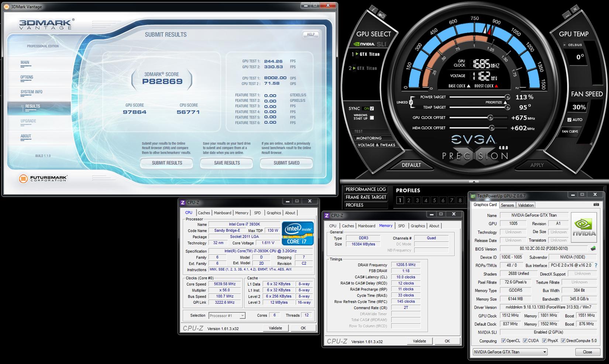Viewport: 609px width, 364px height.
Task: Click the CPU-Z Memory window title icon
Action: tap(327, 215)
